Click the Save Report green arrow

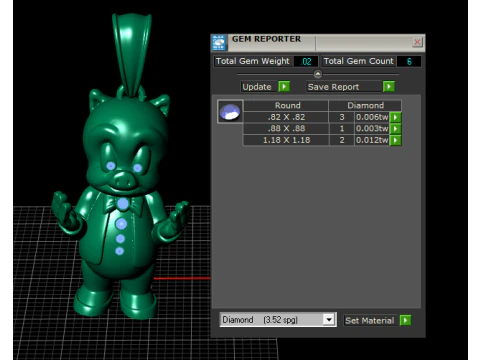(x=389, y=87)
